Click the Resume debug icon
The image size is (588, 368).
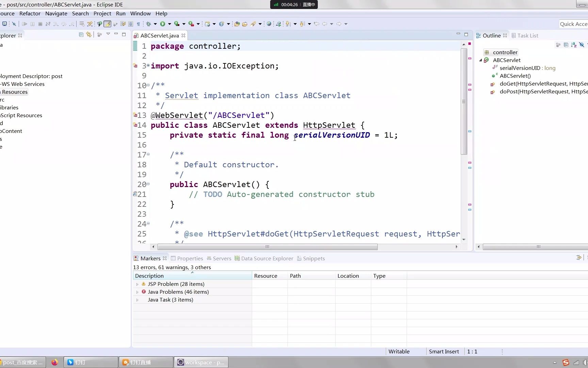(x=24, y=24)
